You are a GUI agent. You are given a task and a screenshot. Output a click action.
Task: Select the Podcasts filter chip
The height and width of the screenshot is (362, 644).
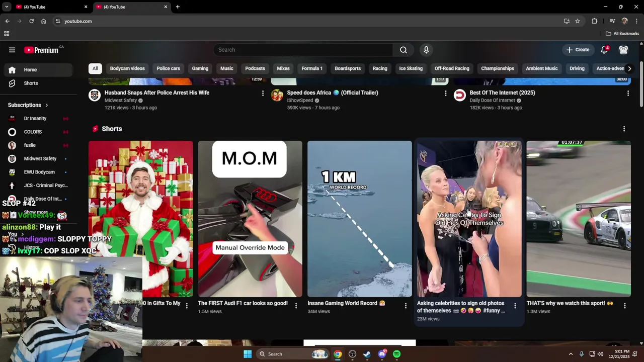pyautogui.click(x=255, y=68)
